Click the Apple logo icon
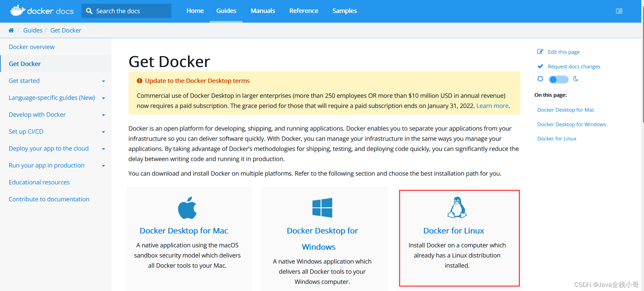This screenshot has width=644, height=291. point(187,208)
